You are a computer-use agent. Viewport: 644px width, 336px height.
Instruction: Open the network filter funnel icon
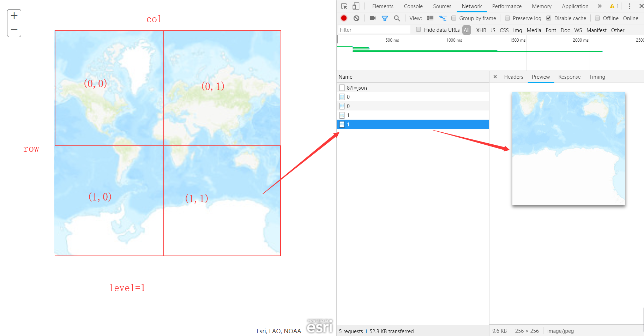pos(385,18)
